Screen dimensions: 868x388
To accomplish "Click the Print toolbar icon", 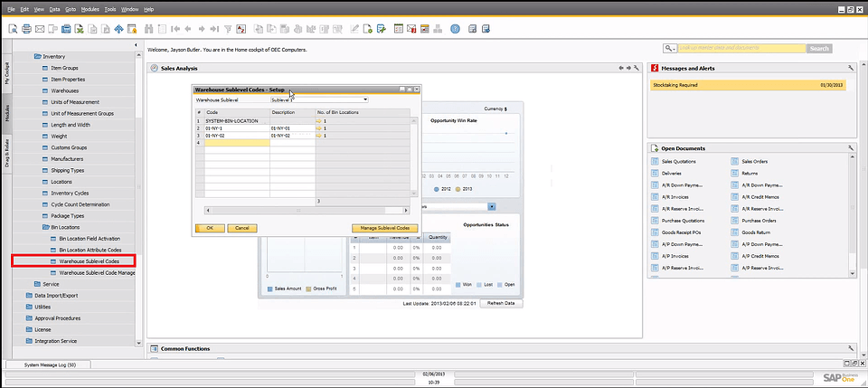I will pos(26,29).
